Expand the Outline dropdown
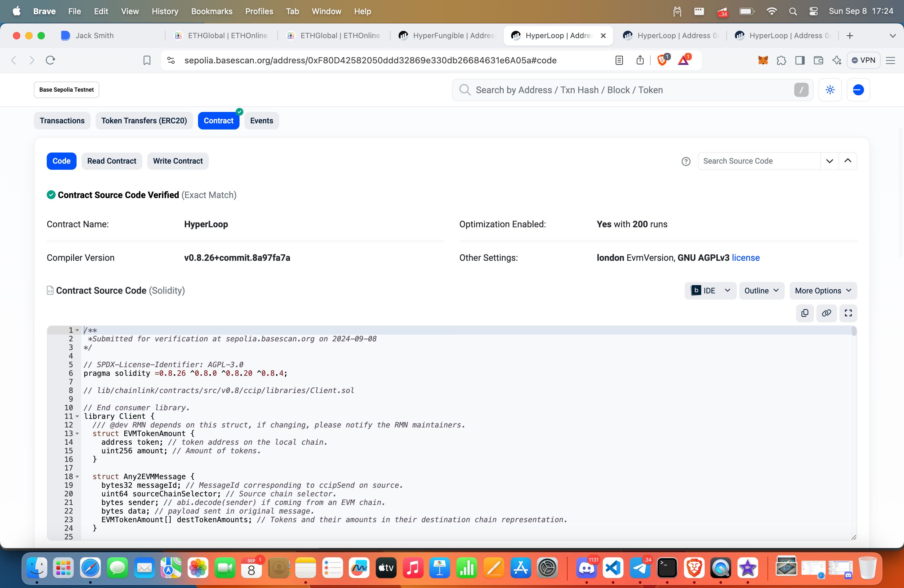The width and height of the screenshot is (904, 588). [x=762, y=291]
